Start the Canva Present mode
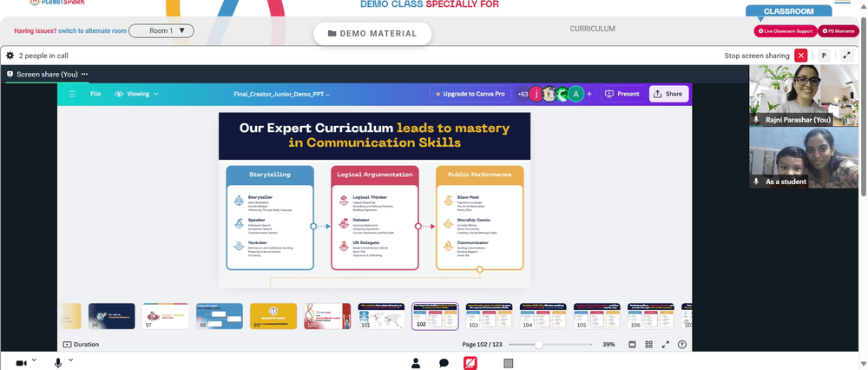The height and width of the screenshot is (370, 868). point(623,94)
